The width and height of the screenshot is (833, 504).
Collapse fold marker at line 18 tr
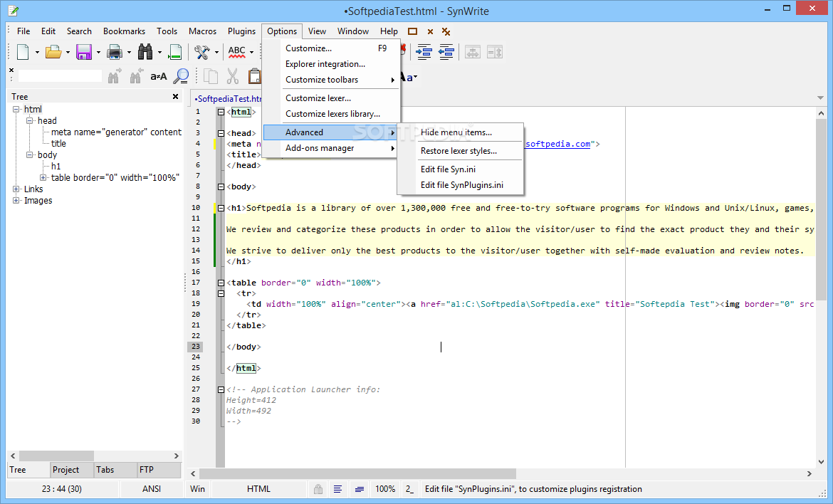(x=221, y=294)
